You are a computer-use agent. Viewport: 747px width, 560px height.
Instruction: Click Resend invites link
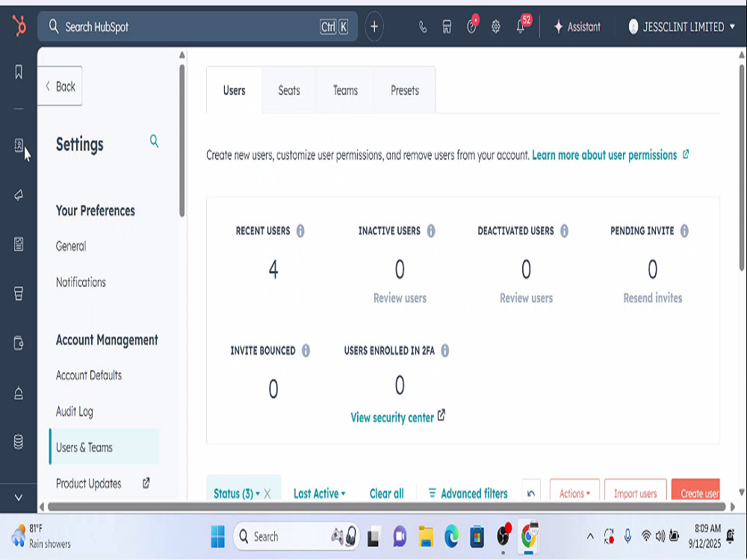[x=653, y=298]
